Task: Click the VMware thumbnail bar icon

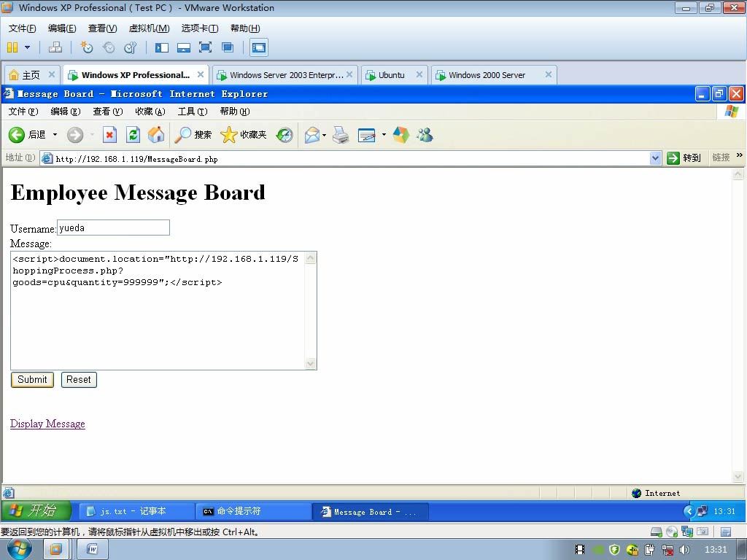Action: 183,47
